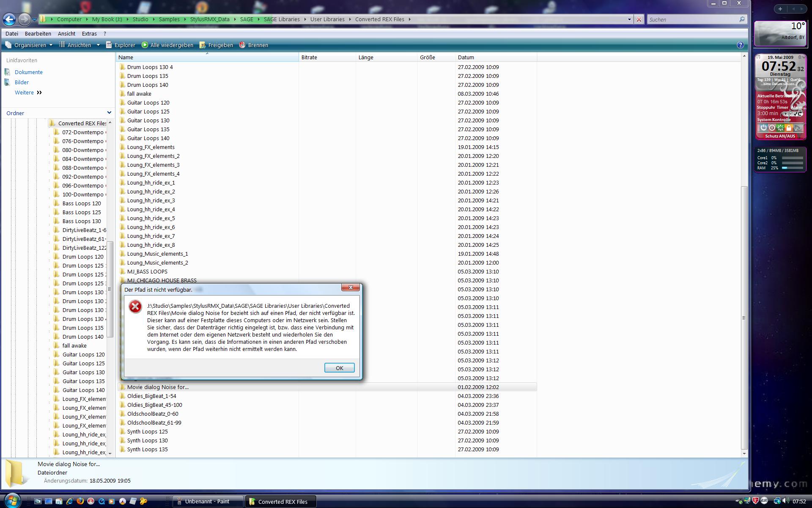Close the 'Pfad ist nicht verfügbar' dialog

(x=351, y=288)
